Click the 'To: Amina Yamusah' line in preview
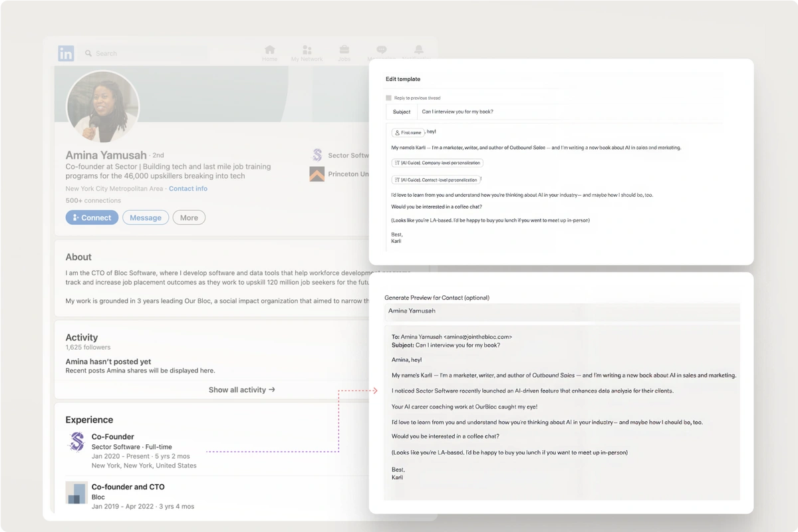798x532 pixels. (x=452, y=337)
